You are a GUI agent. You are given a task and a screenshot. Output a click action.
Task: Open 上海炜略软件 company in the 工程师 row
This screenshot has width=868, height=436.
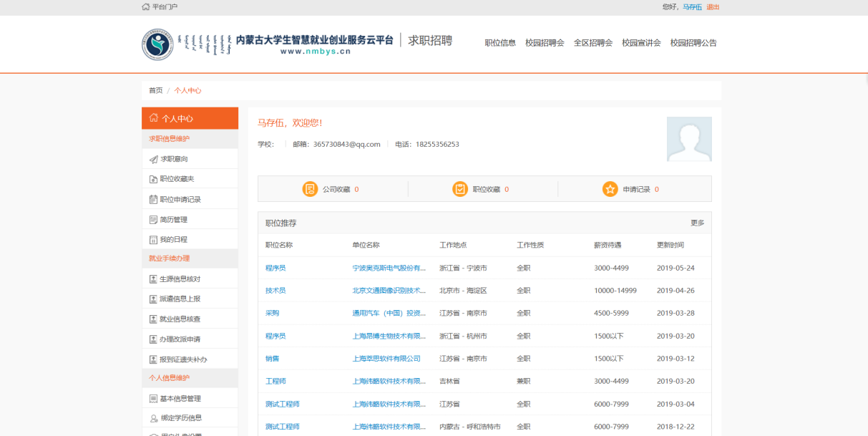[x=389, y=382]
